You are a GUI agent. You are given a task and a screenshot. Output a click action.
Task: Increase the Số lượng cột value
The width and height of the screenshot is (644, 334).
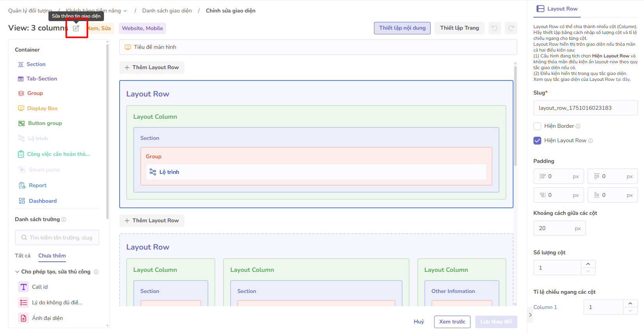click(x=588, y=264)
